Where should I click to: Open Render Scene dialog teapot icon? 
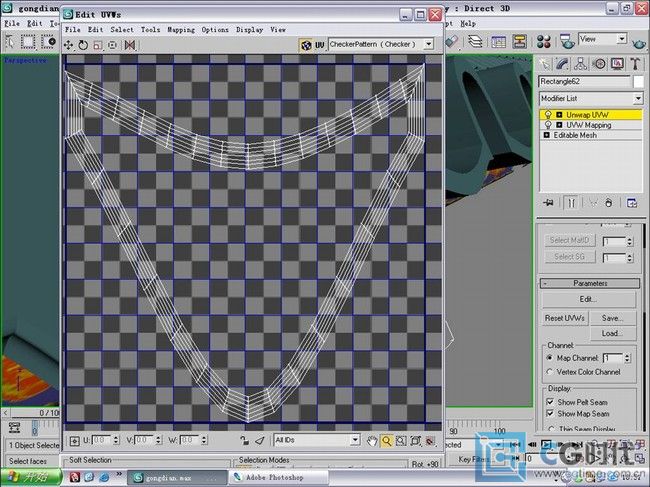click(x=567, y=41)
